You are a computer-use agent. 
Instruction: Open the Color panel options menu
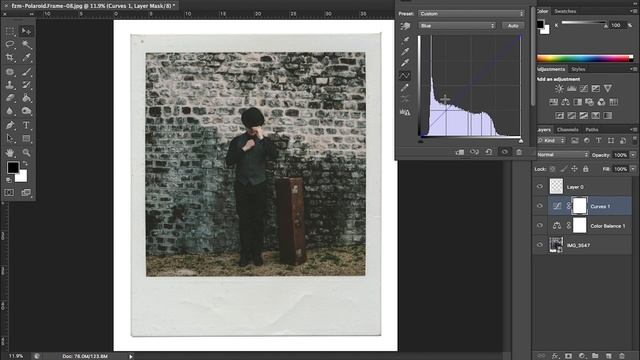[633, 11]
